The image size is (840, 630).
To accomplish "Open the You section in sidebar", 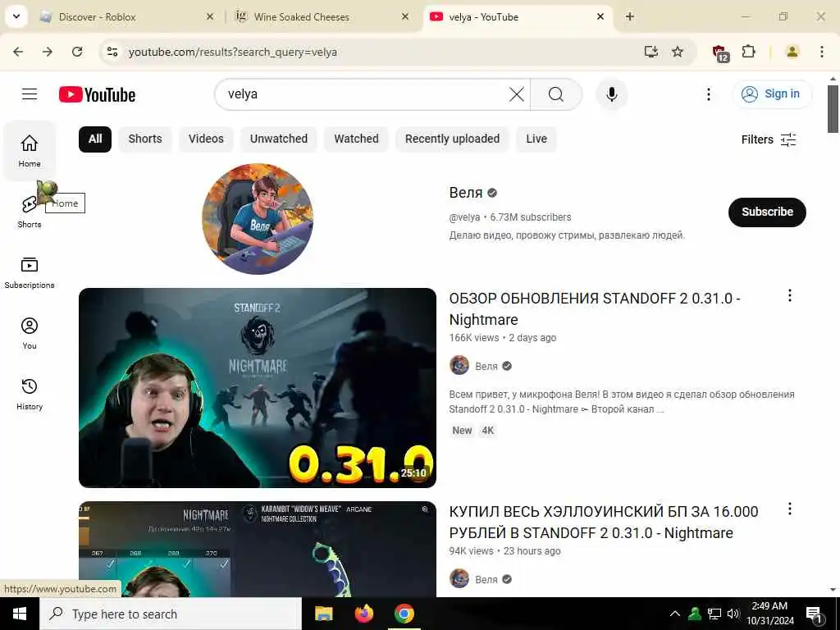I will [30, 333].
